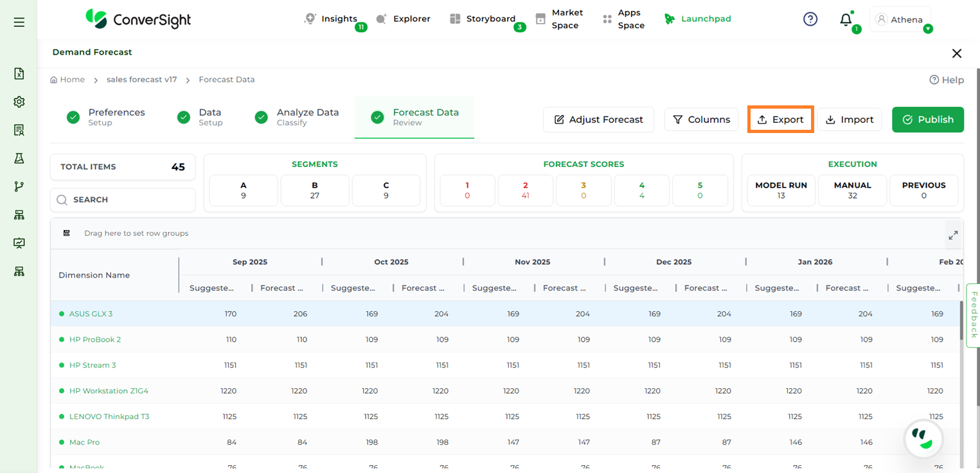Click the flask experiment icon in the sidebar
This screenshot has width=980, height=473.
[19, 158]
